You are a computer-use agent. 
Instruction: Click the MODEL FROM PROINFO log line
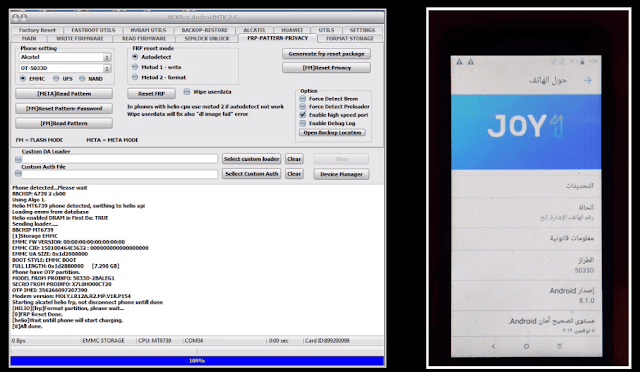[63, 278]
